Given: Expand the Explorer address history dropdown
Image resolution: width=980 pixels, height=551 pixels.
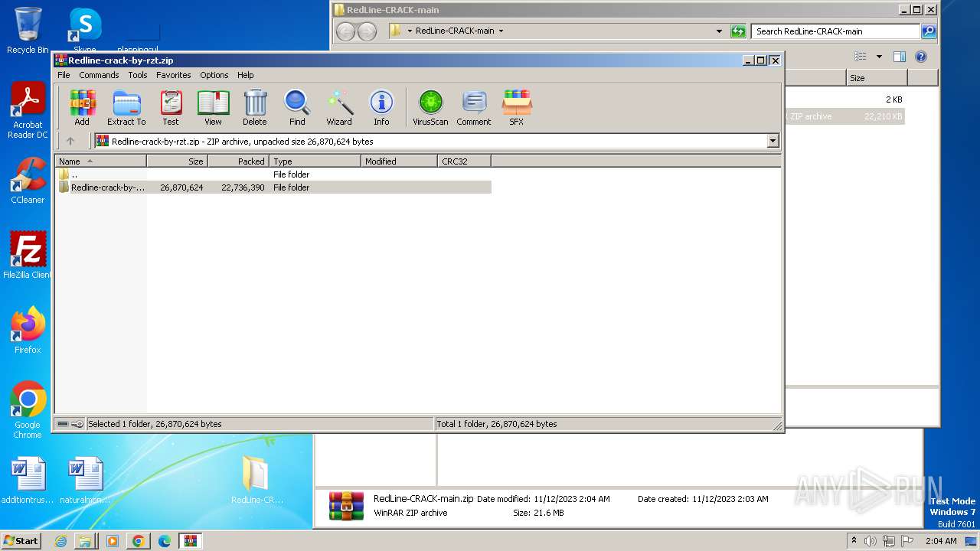Looking at the screenshot, I should click(719, 31).
